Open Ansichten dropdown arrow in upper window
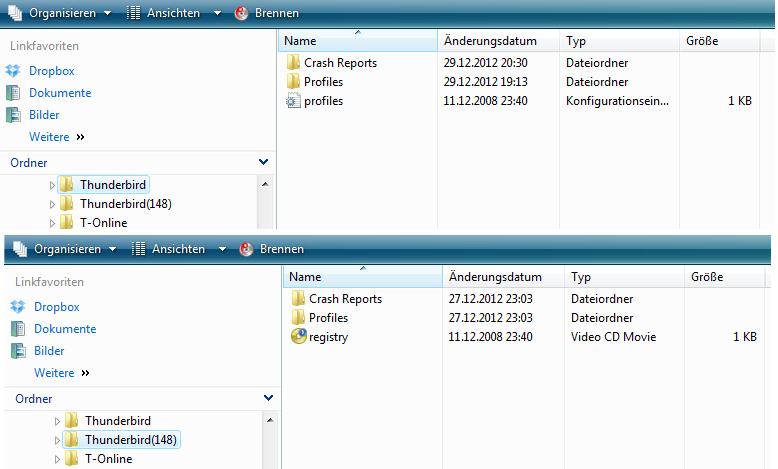The width and height of the screenshot is (778, 469). click(x=217, y=13)
